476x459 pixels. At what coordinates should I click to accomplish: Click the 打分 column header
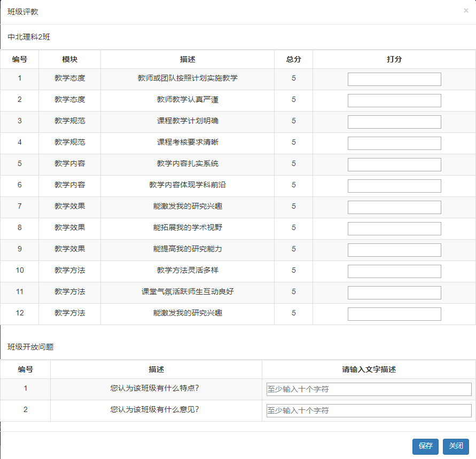point(394,59)
